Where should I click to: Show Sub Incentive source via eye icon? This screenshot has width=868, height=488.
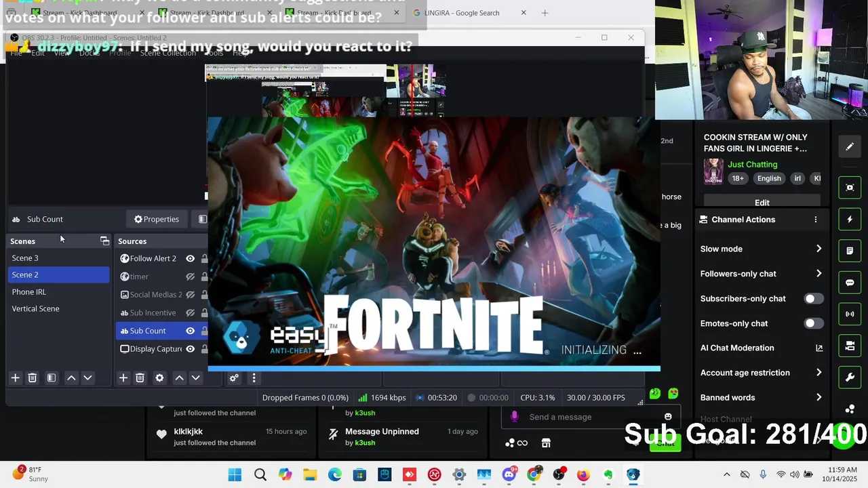point(190,313)
